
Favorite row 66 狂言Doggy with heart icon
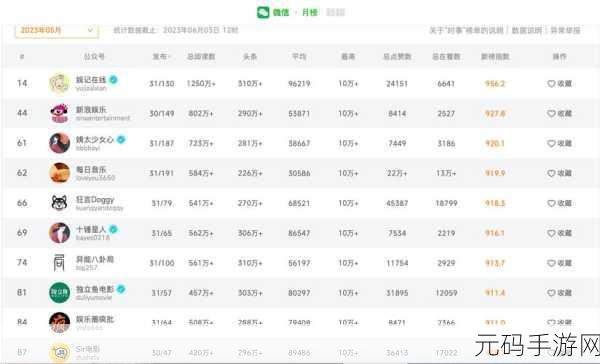[x=551, y=203]
